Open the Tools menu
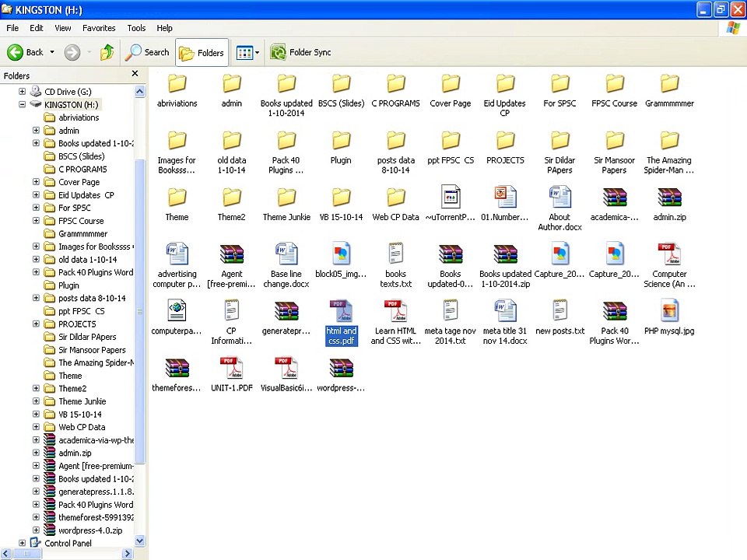 pos(136,28)
